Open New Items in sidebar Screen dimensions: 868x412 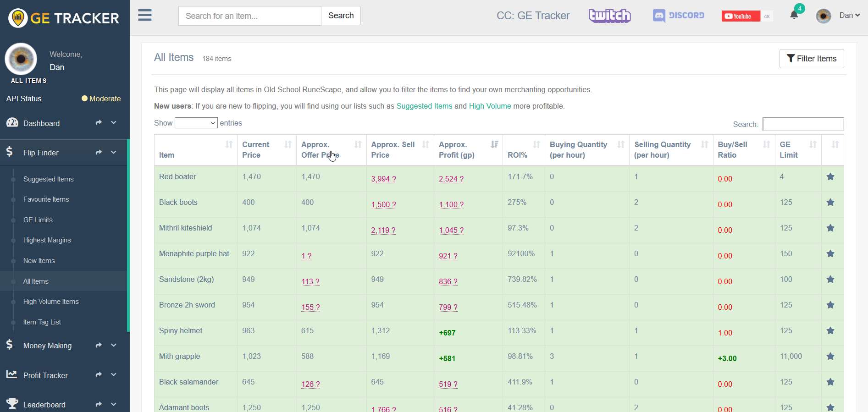tap(39, 261)
